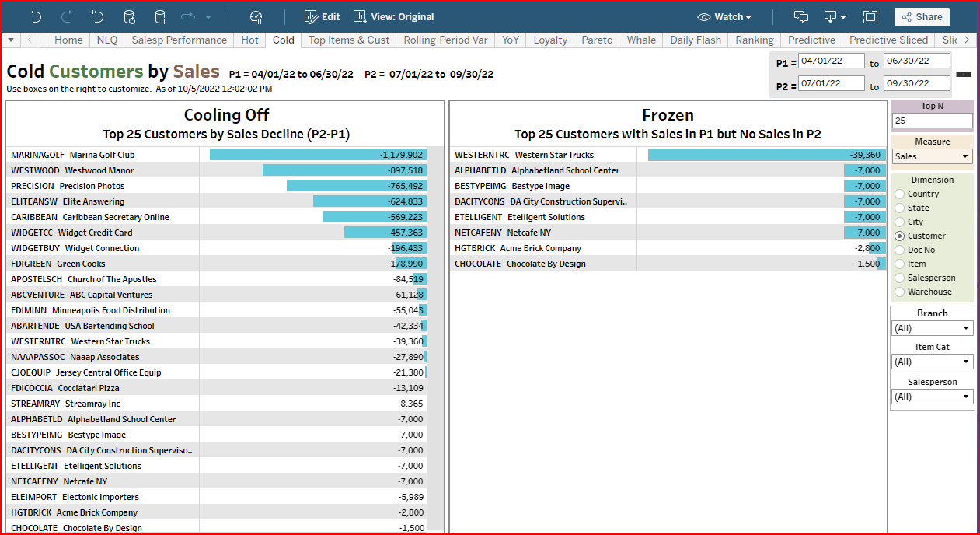Expand the Branch filter dropdown
The height and width of the screenshot is (535, 980).
coord(932,328)
